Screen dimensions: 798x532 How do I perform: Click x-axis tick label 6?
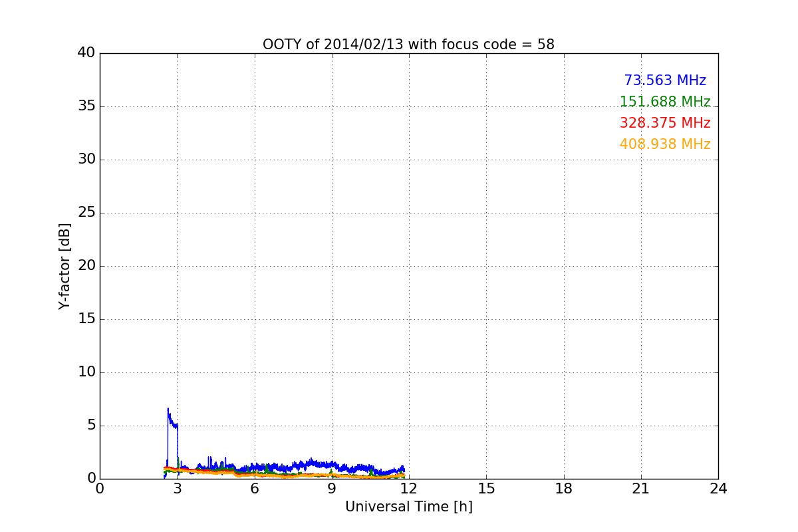click(254, 489)
